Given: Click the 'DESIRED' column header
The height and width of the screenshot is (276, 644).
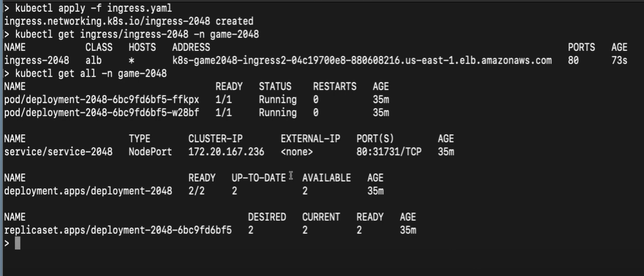Looking at the screenshot, I should pyautogui.click(x=267, y=217).
